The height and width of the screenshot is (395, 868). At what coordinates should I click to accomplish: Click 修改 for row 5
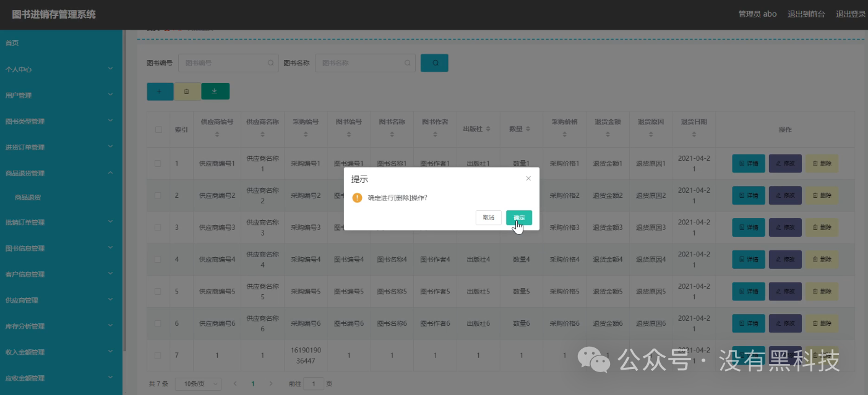(x=785, y=291)
